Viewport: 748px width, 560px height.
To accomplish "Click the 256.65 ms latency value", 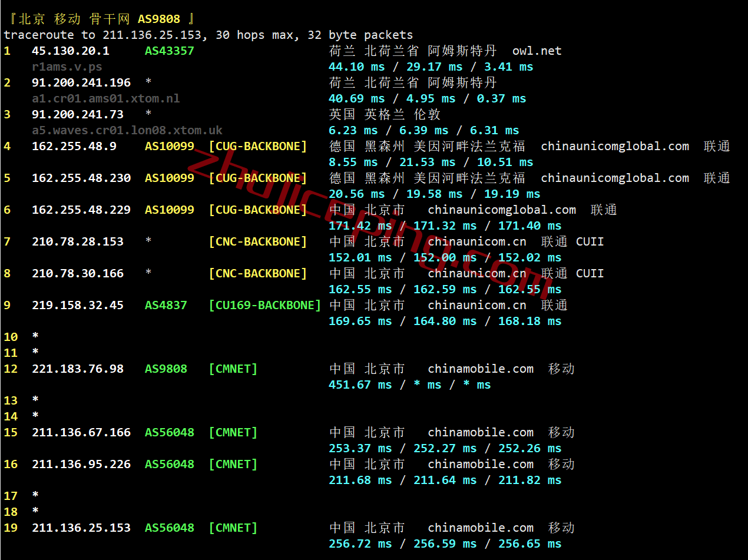I will 530,544.
